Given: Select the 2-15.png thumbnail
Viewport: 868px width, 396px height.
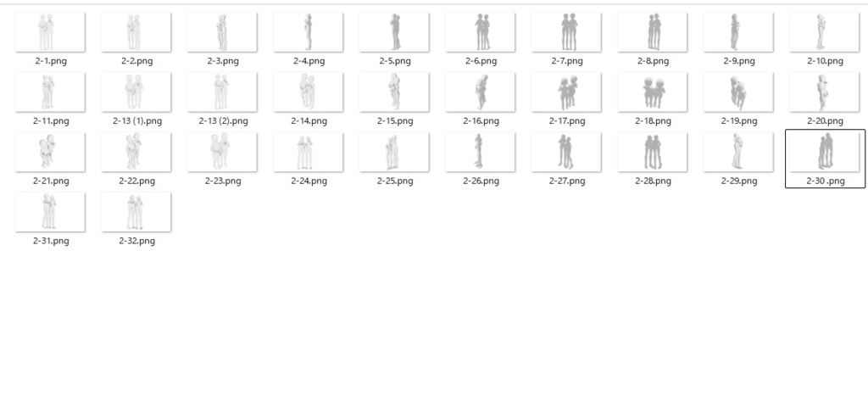Looking at the screenshot, I should [395, 92].
